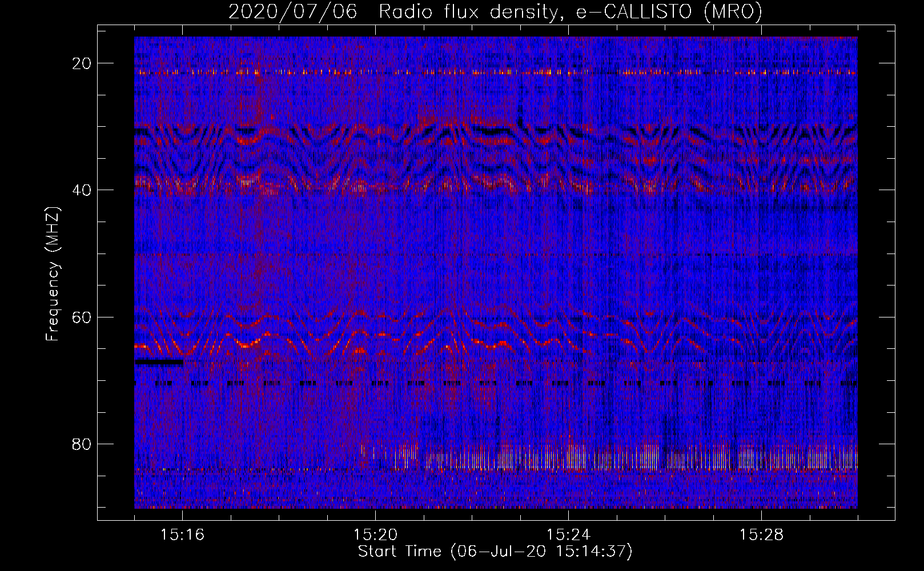Select the 'Frequency (MHZ)' y-axis label
Viewport: 924px width, 571px height.
53,274
